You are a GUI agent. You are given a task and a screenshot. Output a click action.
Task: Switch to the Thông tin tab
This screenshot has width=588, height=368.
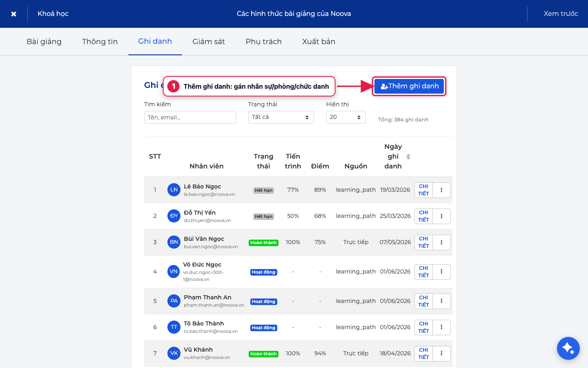100,41
